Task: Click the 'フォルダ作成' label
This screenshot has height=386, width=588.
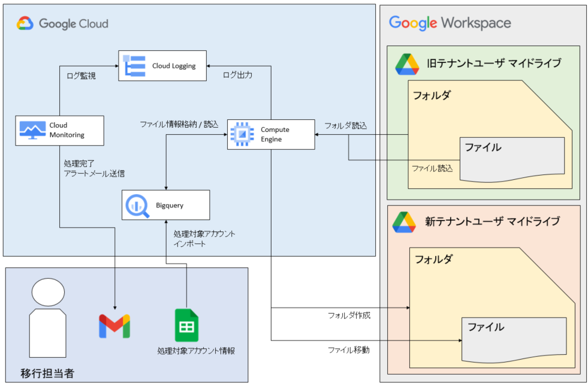Action: [349, 315]
